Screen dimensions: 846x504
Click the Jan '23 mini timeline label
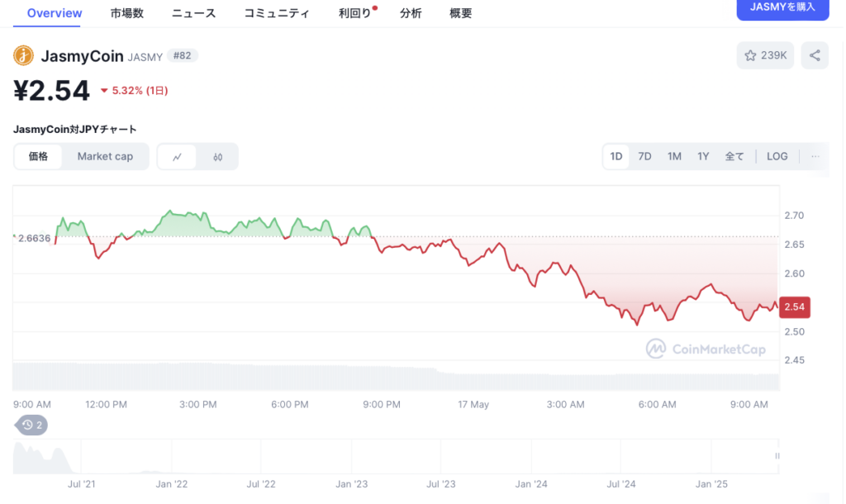(352, 484)
